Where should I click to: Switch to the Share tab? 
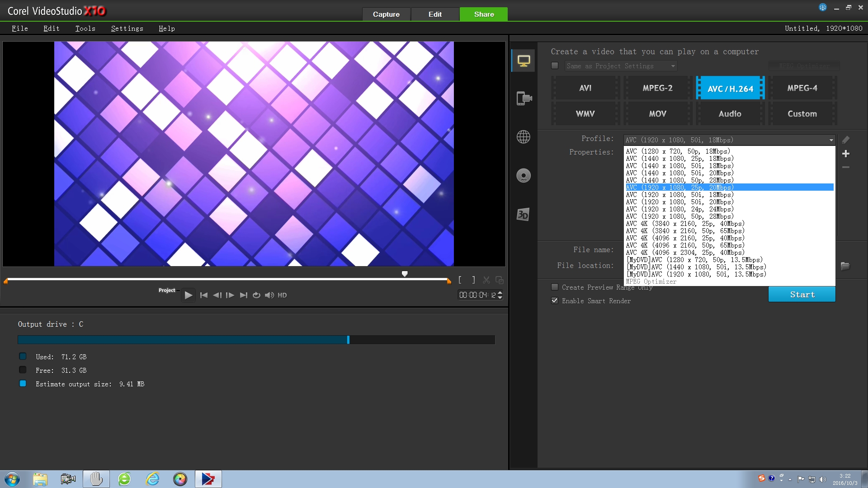point(484,14)
